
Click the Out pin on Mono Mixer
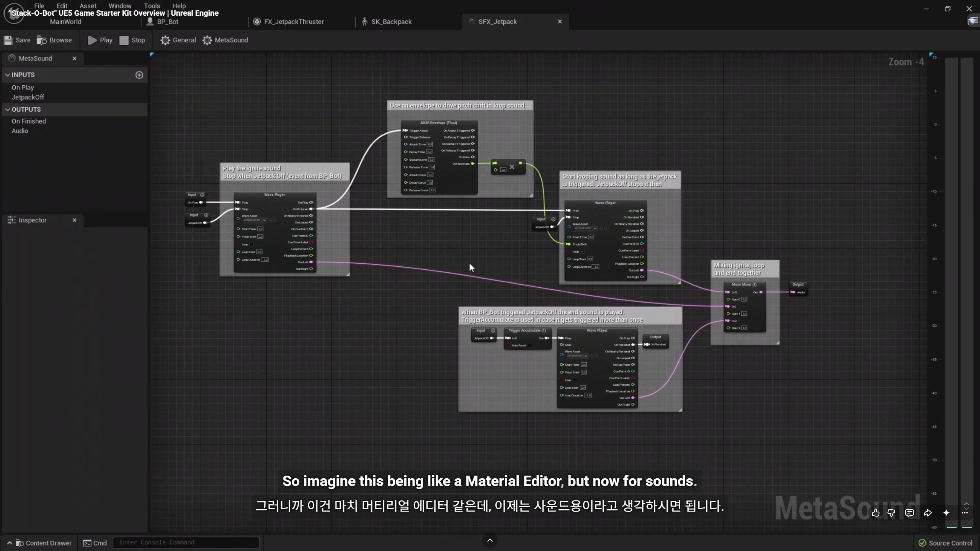click(x=761, y=292)
